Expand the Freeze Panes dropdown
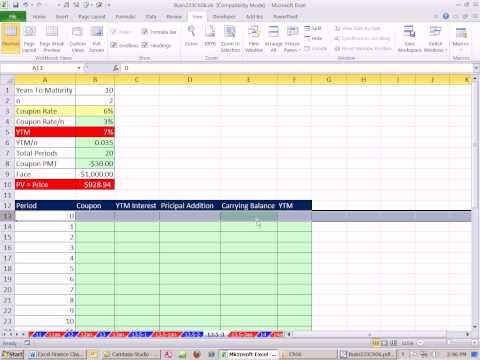480x360 pixels. pyautogui.click(x=292, y=38)
